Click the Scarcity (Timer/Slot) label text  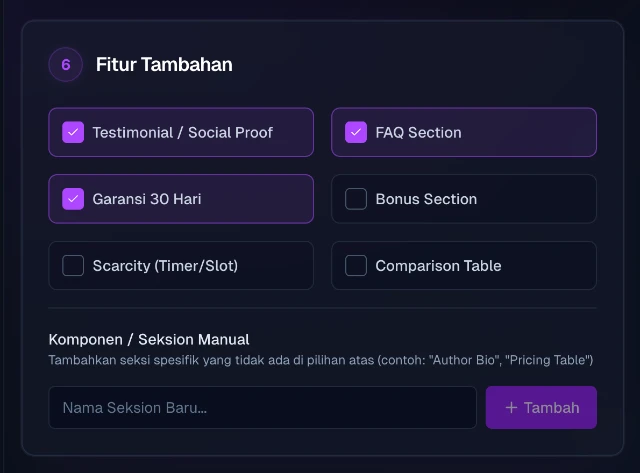pyautogui.click(x=165, y=266)
